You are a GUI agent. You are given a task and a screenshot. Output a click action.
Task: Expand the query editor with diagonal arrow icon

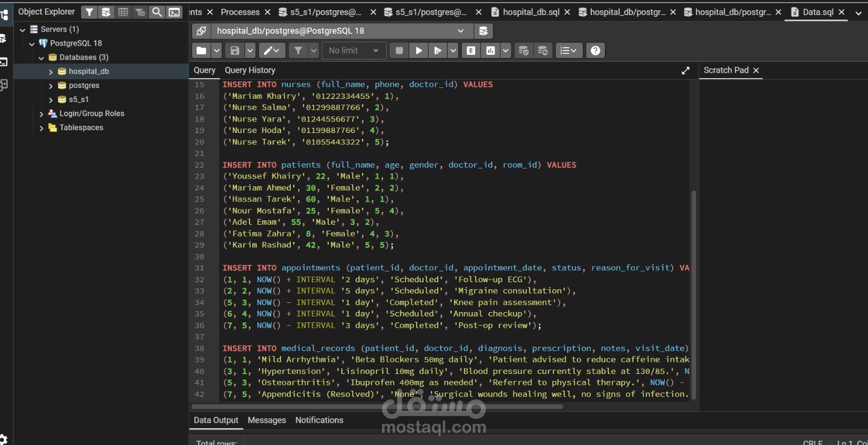click(x=686, y=71)
